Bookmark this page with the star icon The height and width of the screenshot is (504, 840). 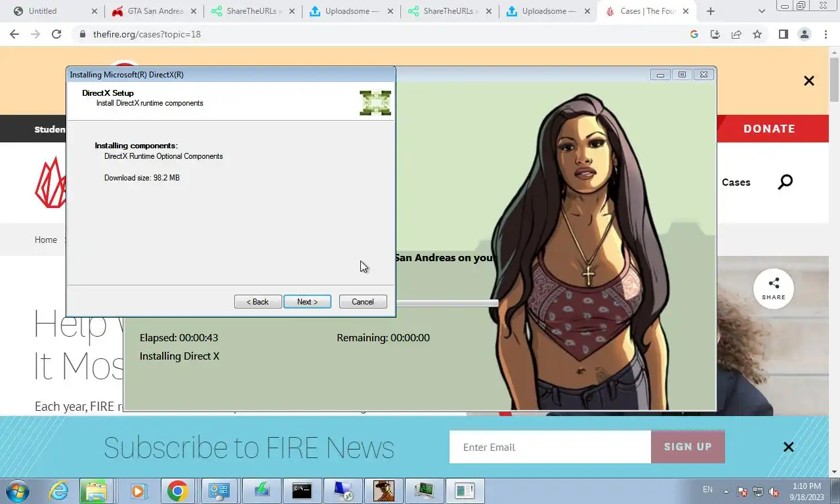click(757, 34)
